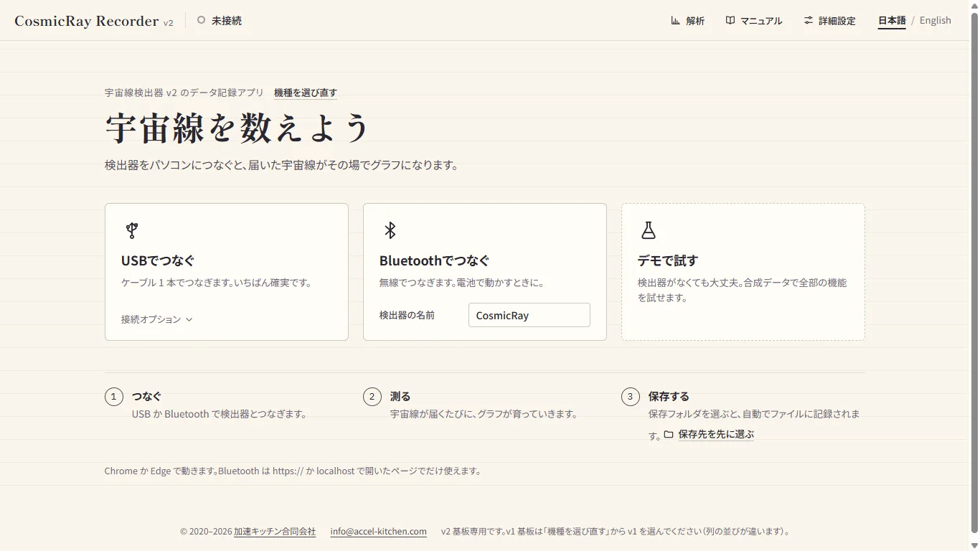The width and height of the screenshot is (980, 551).
Task: Open the マニュアル menu item
Action: (x=753, y=21)
